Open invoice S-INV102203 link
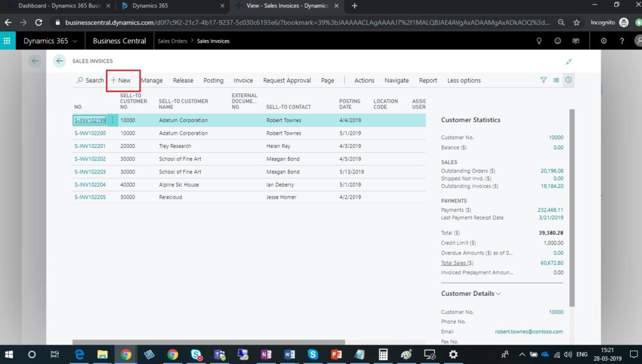The height and width of the screenshot is (364, 642). point(90,172)
